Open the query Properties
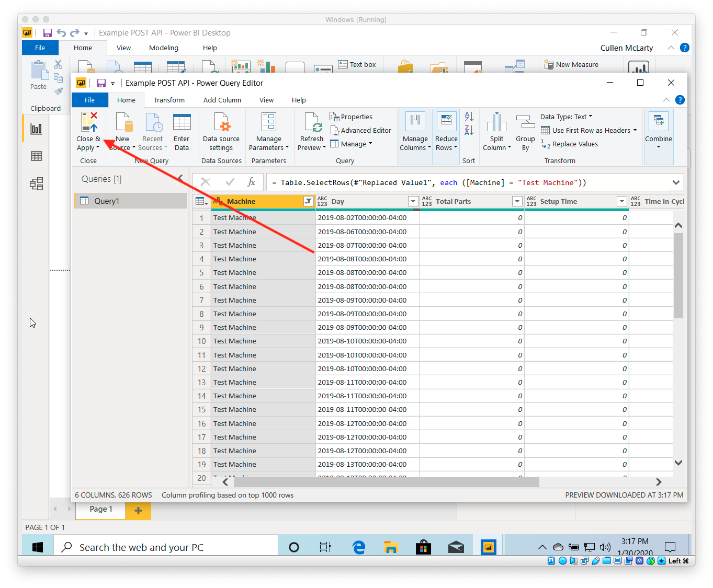 click(x=351, y=117)
